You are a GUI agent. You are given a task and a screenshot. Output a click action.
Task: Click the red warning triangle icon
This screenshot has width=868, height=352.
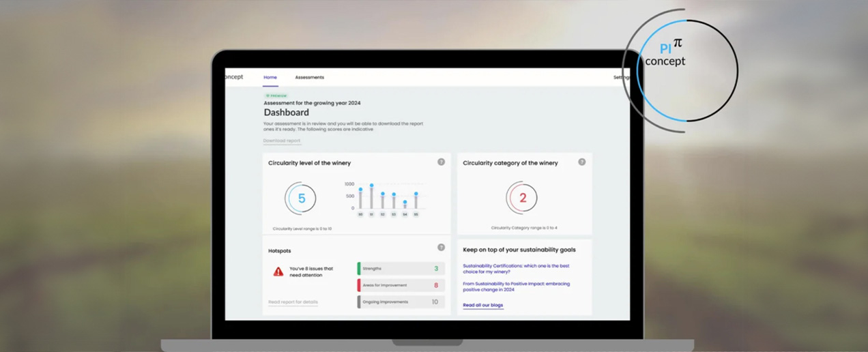278,272
